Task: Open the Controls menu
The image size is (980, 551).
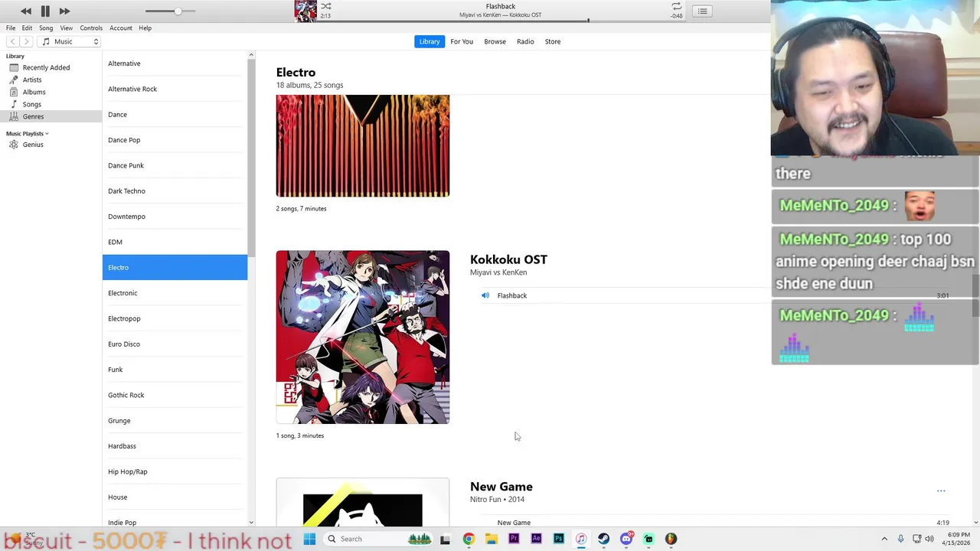Action: 91,28
